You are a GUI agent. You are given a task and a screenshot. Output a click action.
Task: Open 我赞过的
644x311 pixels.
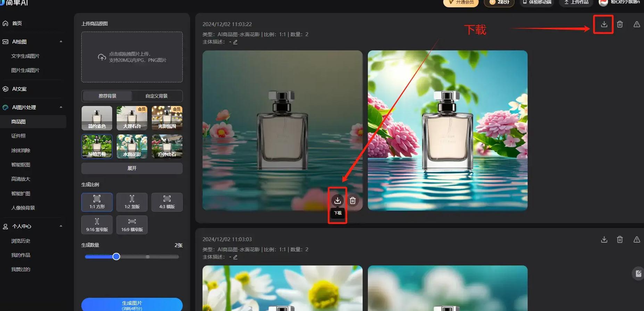pos(21,269)
